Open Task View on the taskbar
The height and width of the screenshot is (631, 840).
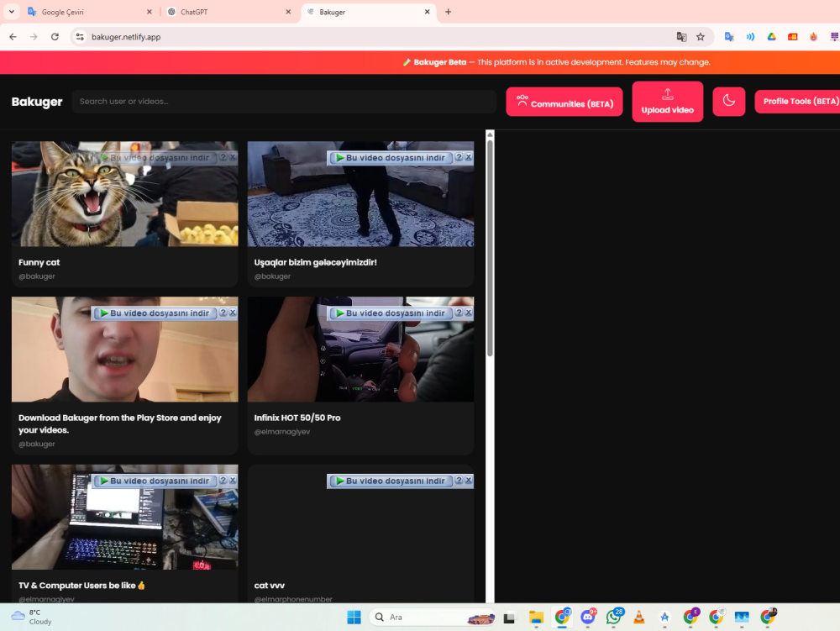(510, 618)
